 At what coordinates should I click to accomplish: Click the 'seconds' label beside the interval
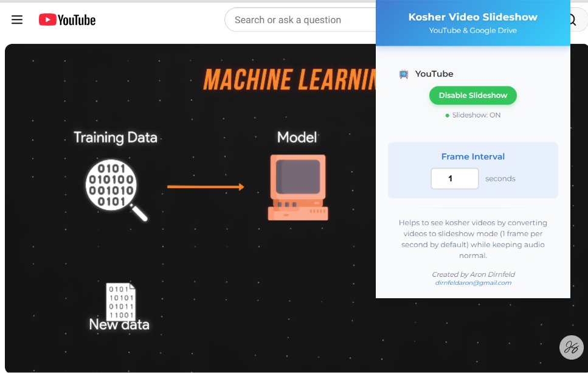tap(500, 179)
